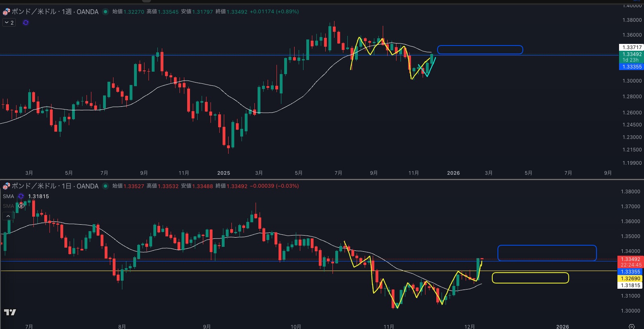Collapse the top panel using the top-edge handle
Image resolution: width=644 pixels, height=329 pixels.
(147, 1)
